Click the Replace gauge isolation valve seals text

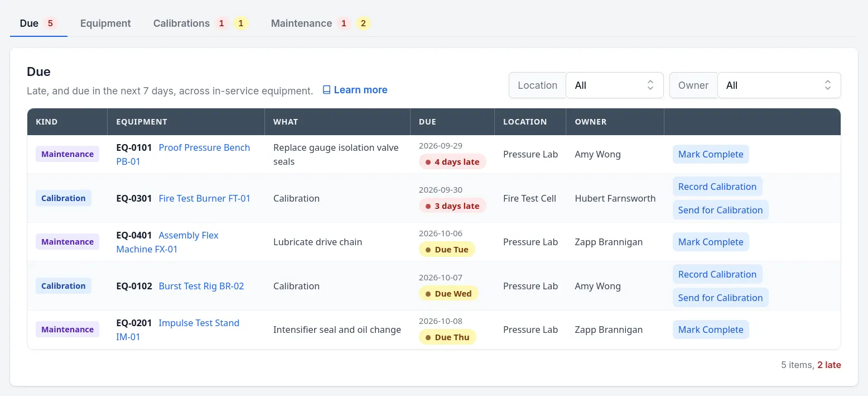(336, 155)
